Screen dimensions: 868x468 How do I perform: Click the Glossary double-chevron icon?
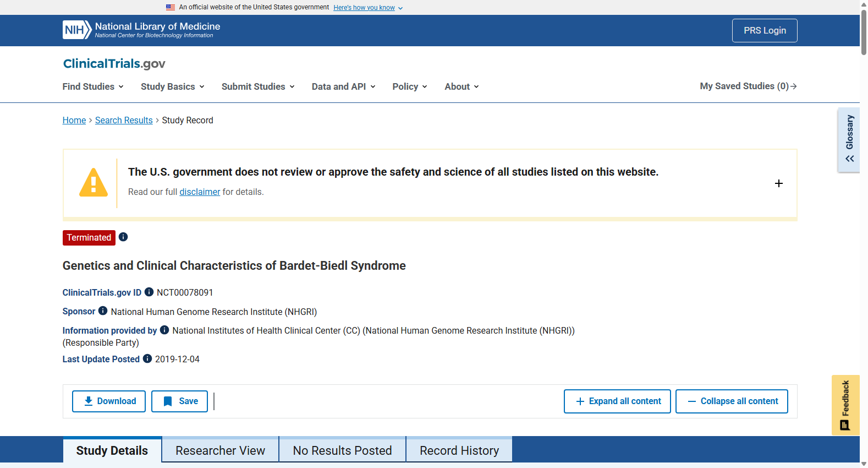pyautogui.click(x=850, y=159)
